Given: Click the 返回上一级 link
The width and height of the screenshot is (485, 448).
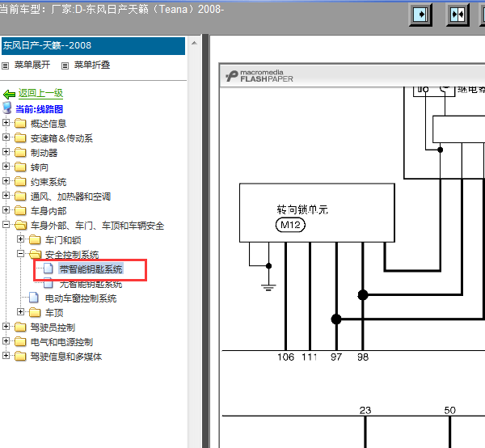Looking at the screenshot, I should (x=40, y=93).
